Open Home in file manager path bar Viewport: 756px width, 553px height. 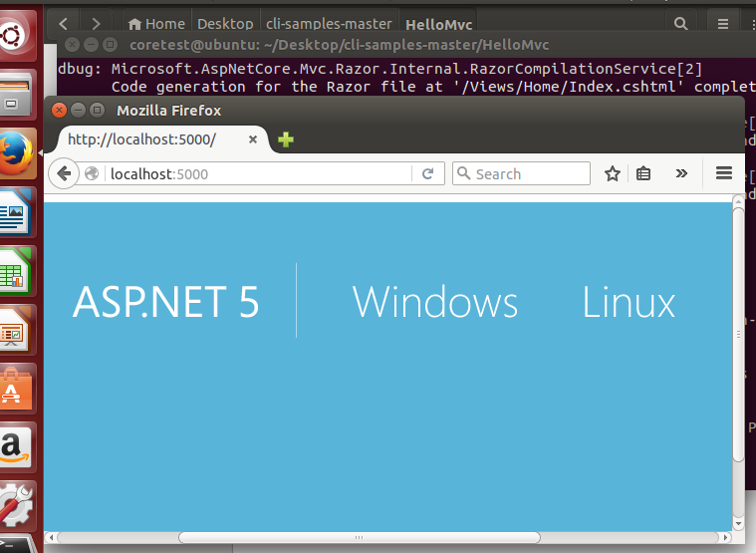[156, 24]
